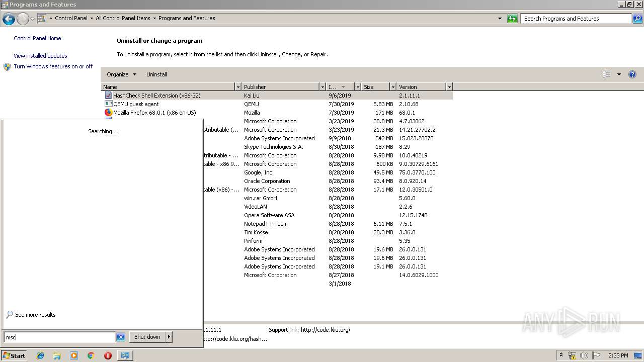Focus the Search Programs and Features box

tap(576, 19)
